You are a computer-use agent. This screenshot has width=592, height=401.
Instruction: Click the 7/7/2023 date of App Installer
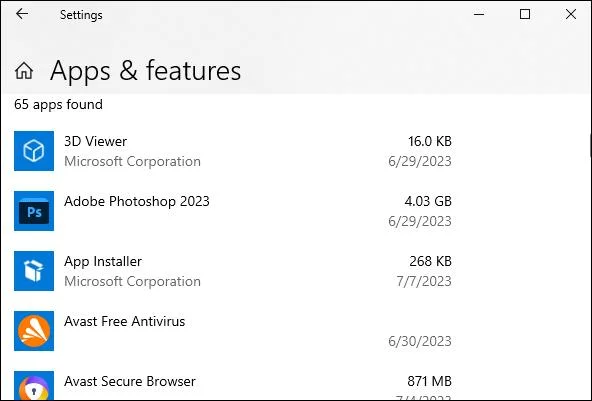[x=424, y=281]
